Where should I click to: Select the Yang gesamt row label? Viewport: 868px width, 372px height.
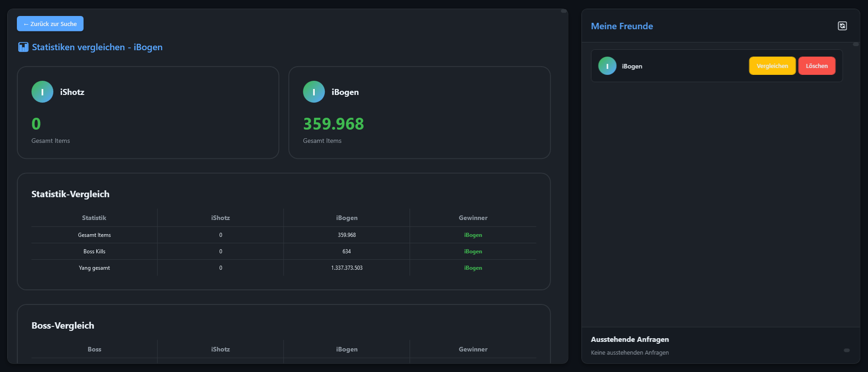coord(94,268)
